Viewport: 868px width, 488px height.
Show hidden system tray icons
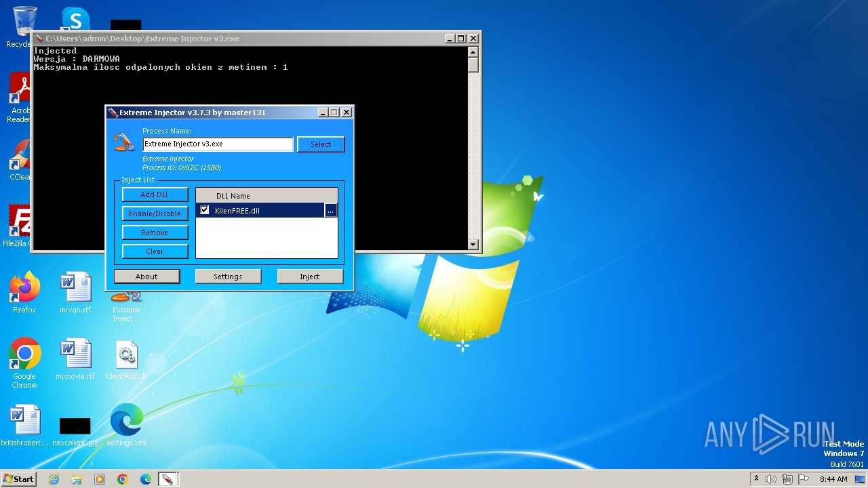(x=756, y=479)
